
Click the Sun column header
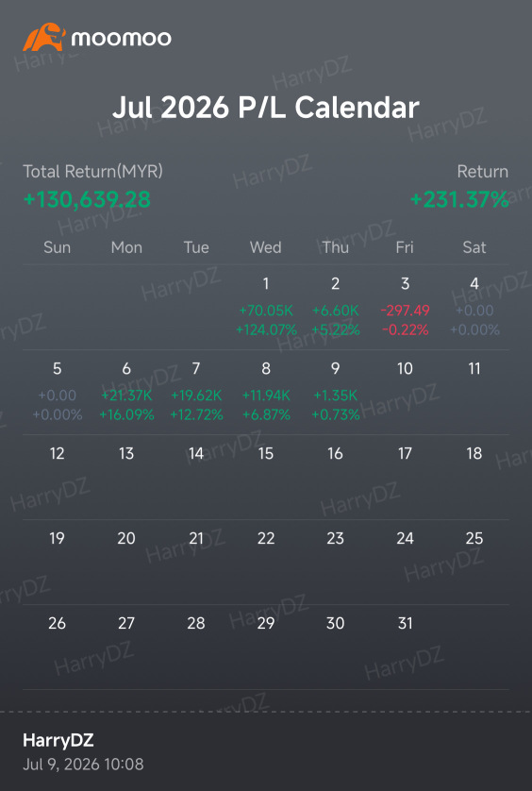57,247
